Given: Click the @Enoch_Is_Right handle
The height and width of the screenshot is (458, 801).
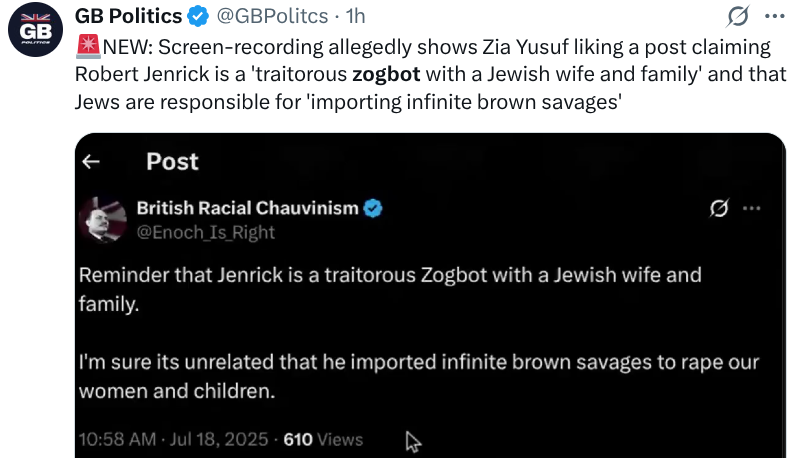Looking at the screenshot, I should coord(206,232).
